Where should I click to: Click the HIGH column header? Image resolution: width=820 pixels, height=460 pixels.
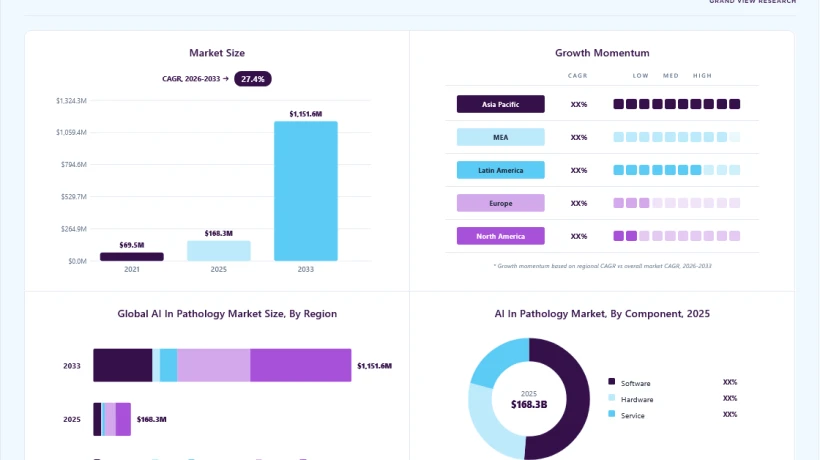(702, 76)
